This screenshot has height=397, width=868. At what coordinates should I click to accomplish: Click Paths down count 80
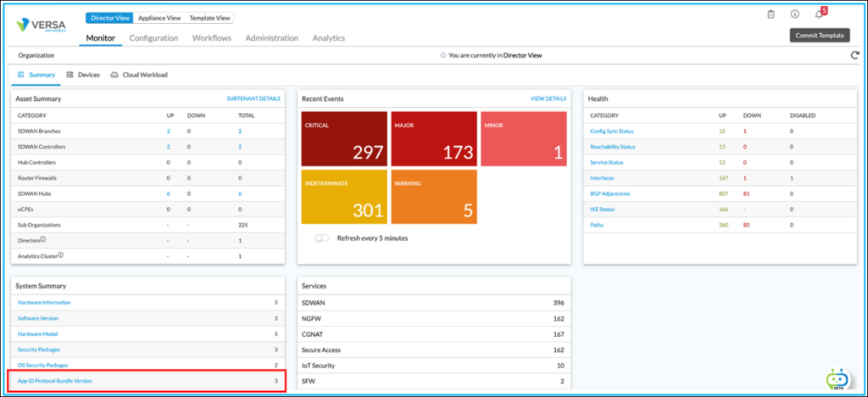[x=747, y=225]
